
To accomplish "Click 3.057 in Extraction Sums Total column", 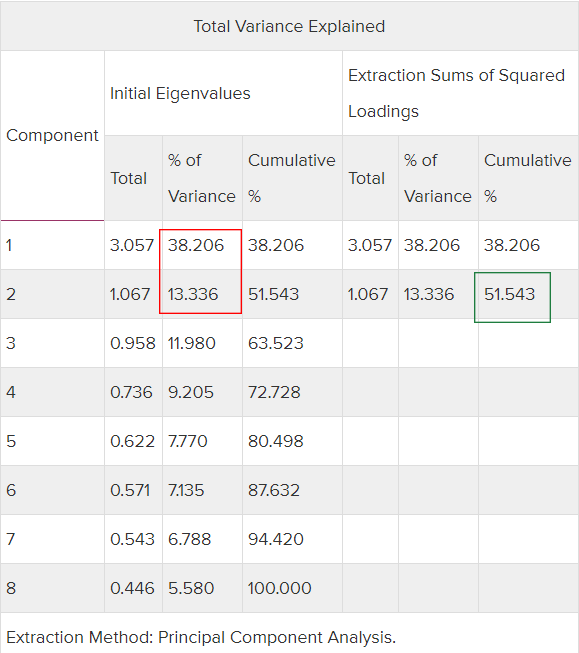I will click(370, 245).
